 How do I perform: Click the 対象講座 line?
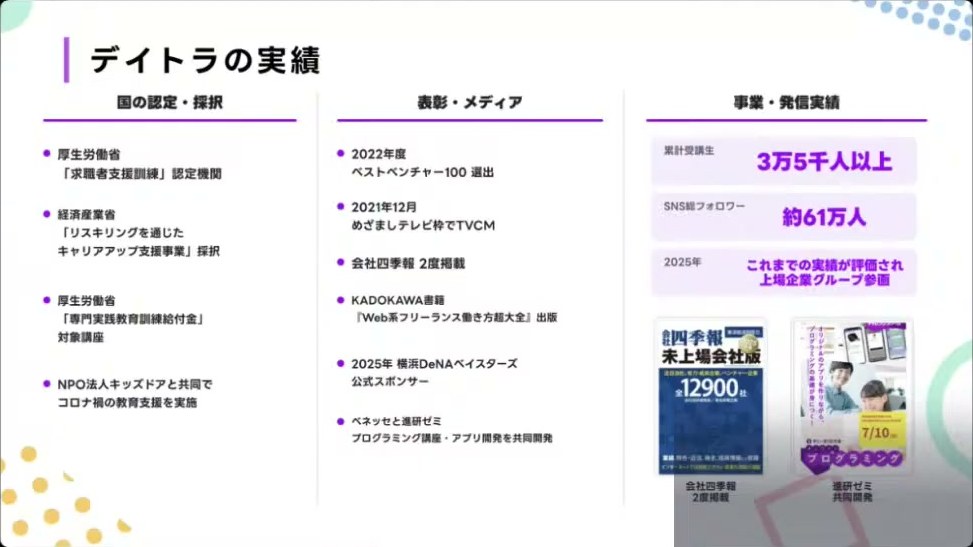81,337
